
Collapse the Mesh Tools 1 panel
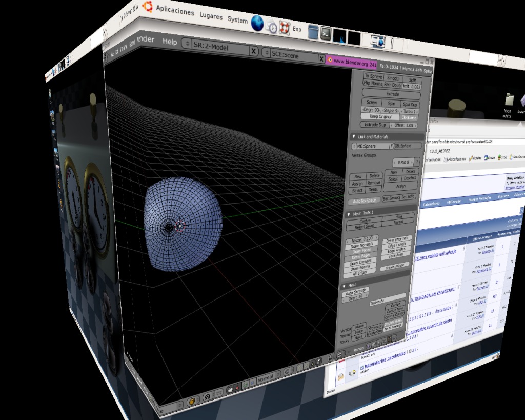[349, 215]
